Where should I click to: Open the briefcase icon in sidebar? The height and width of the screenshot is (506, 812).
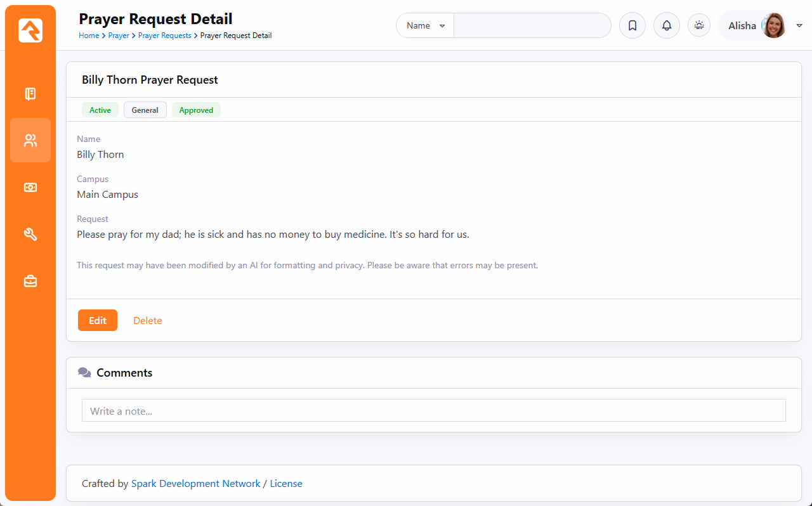(30, 282)
